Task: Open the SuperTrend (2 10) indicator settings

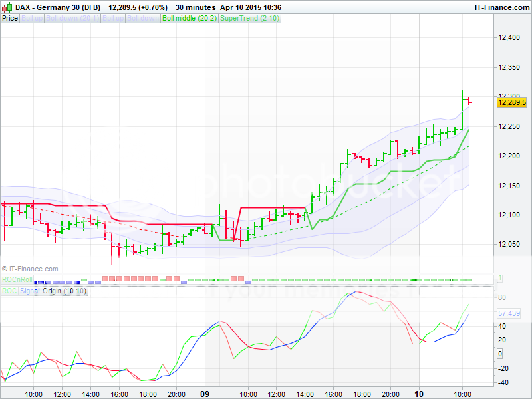Action: coord(249,18)
